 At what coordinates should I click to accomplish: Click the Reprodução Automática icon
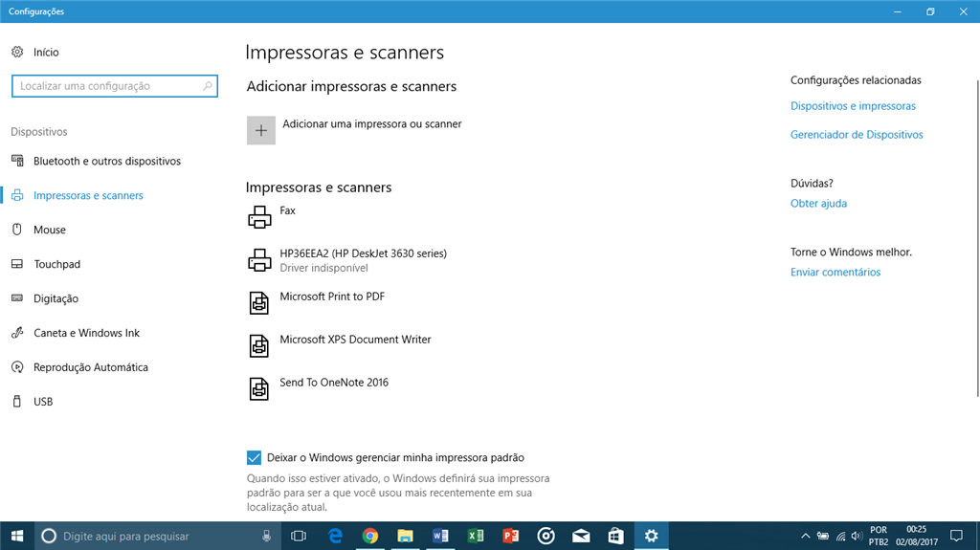17,367
